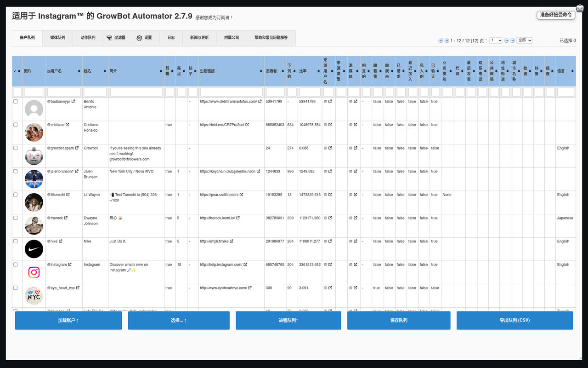Click the 进程队列 button
Image resolution: width=588 pixels, height=368 pixels.
288,320
